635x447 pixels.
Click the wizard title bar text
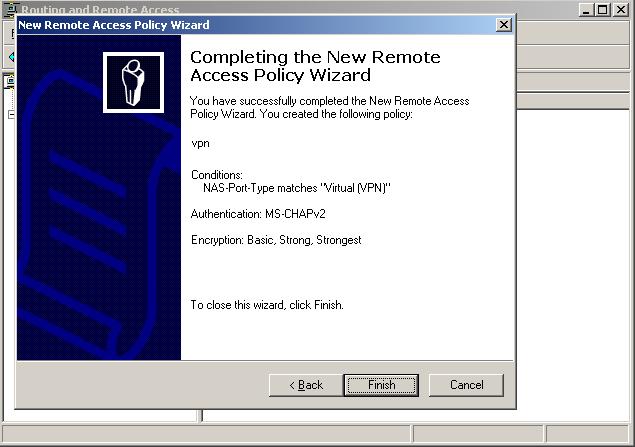click(x=114, y=25)
